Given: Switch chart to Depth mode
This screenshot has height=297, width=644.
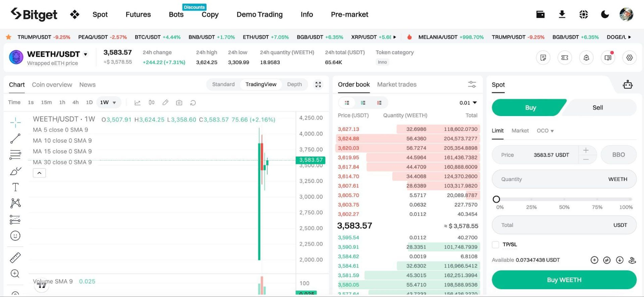Looking at the screenshot, I should pyautogui.click(x=295, y=85).
